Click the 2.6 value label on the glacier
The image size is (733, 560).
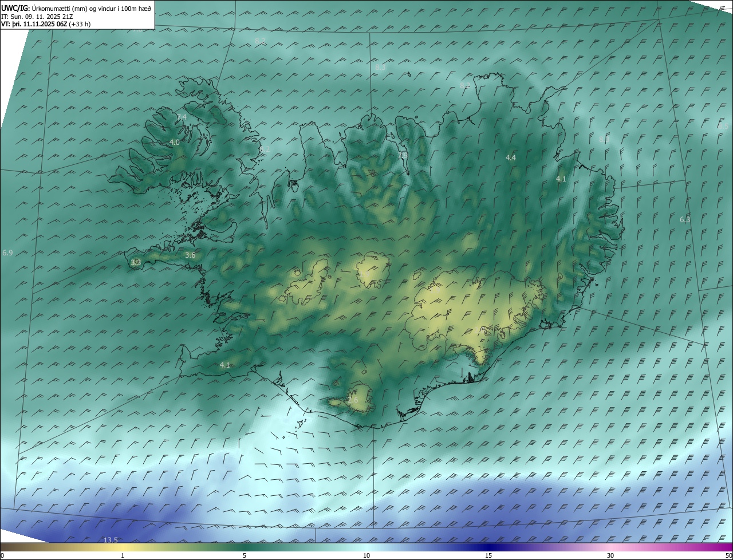(353, 400)
